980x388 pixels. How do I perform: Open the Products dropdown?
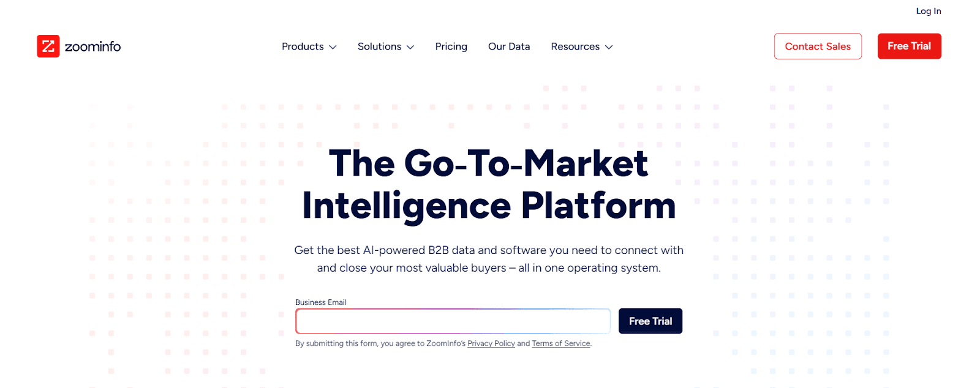pos(303,47)
